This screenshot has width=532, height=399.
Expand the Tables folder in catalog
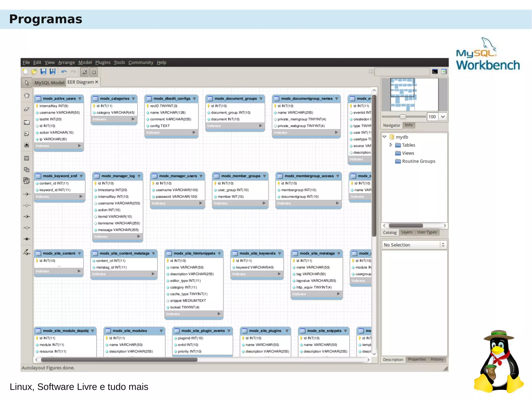pyautogui.click(x=391, y=145)
